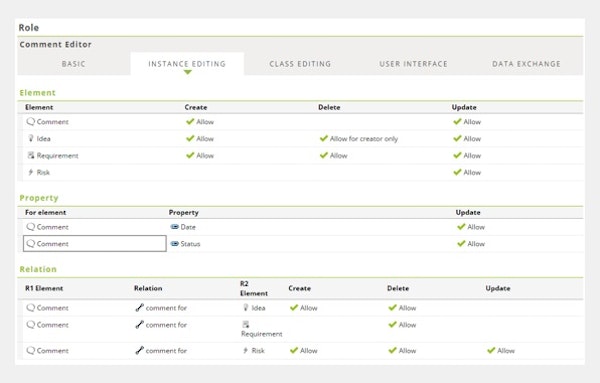Screen dimensions: 600x383
Task: Click the Idea lightbulb icon in Element table
Action: [31, 138]
